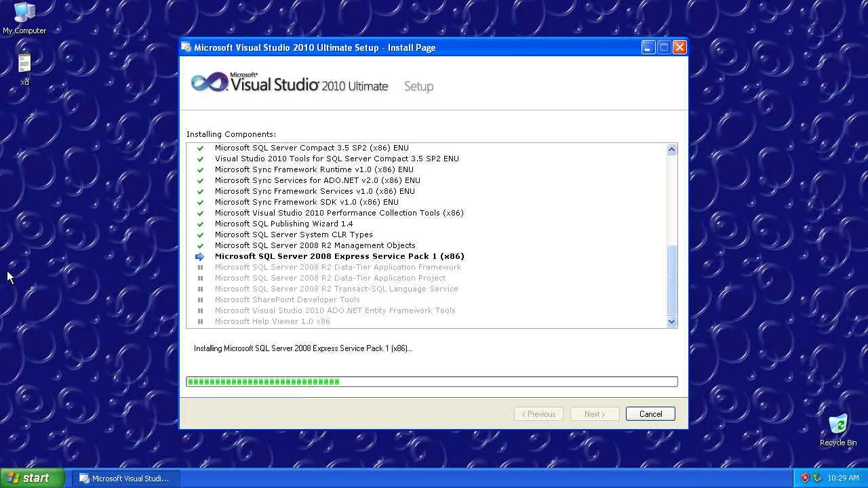The height and width of the screenshot is (488, 868).
Task: Click the red Security Center shield tray icon
Action: pos(805,478)
